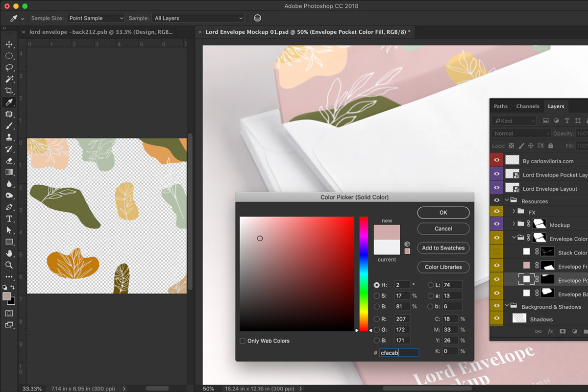Cancel the Color Picker dialog
588x392 pixels.
(x=443, y=229)
